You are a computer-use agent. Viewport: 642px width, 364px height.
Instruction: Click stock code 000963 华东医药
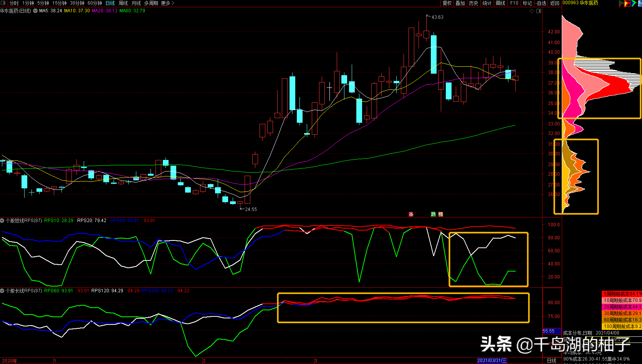[581, 3]
